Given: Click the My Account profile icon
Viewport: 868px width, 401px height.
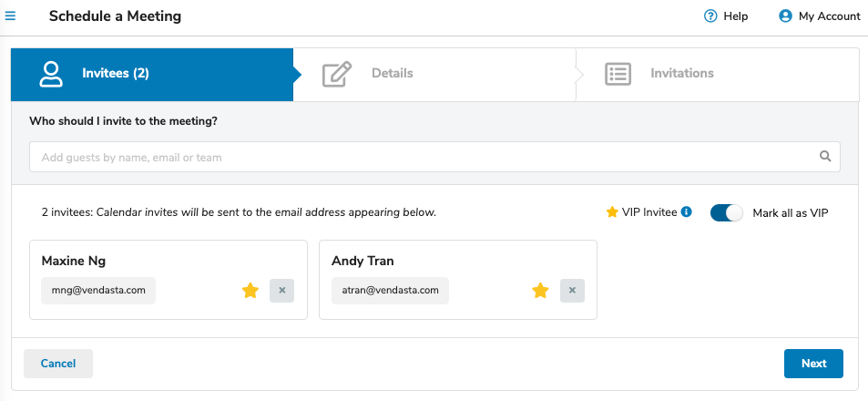Looking at the screenshot, I should (785, 16).
